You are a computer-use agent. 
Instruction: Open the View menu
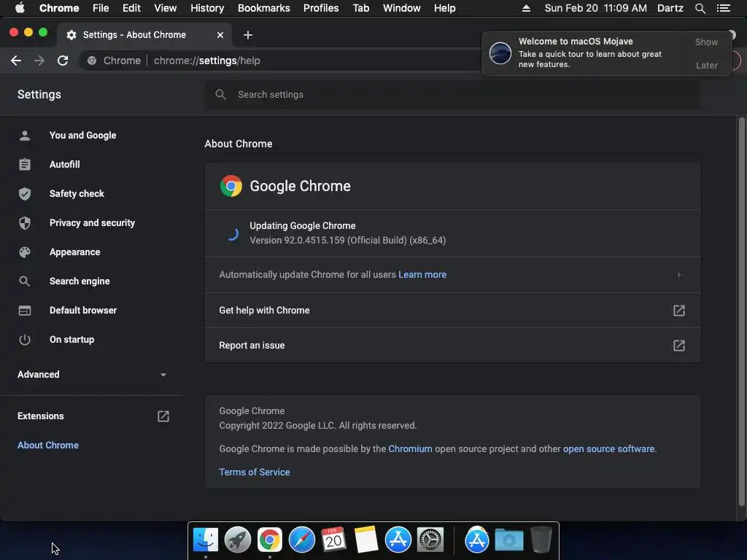click(166, 8)
